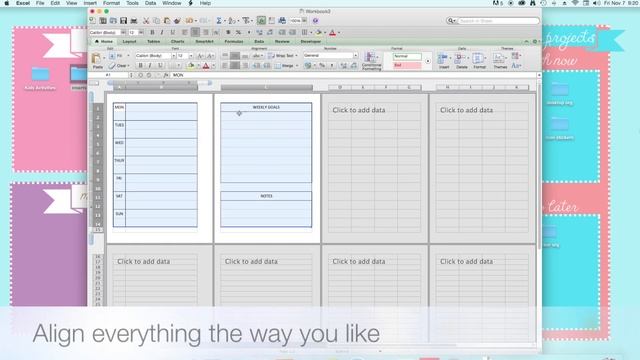Open the Media Browser icon

[282, 20]
